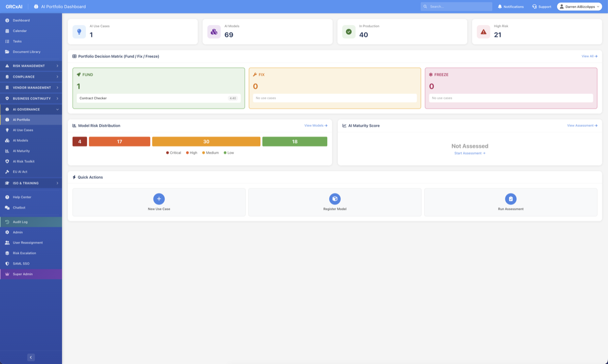Click the View Models link
This screenshot has height=364, width=608.
pyautogui.click(x=315, y=126)
